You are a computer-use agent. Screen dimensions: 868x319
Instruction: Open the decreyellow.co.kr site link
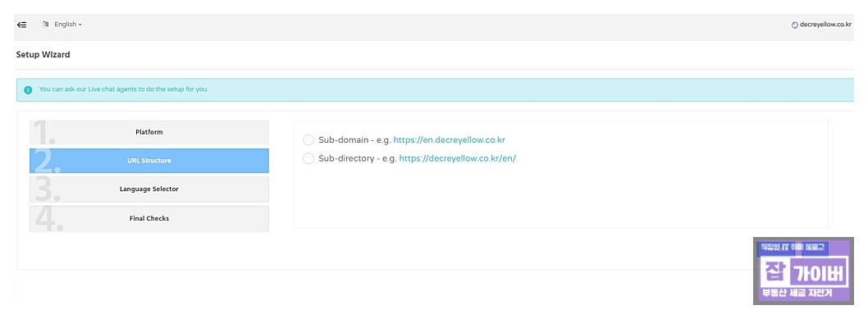click(x=825, y=25)
